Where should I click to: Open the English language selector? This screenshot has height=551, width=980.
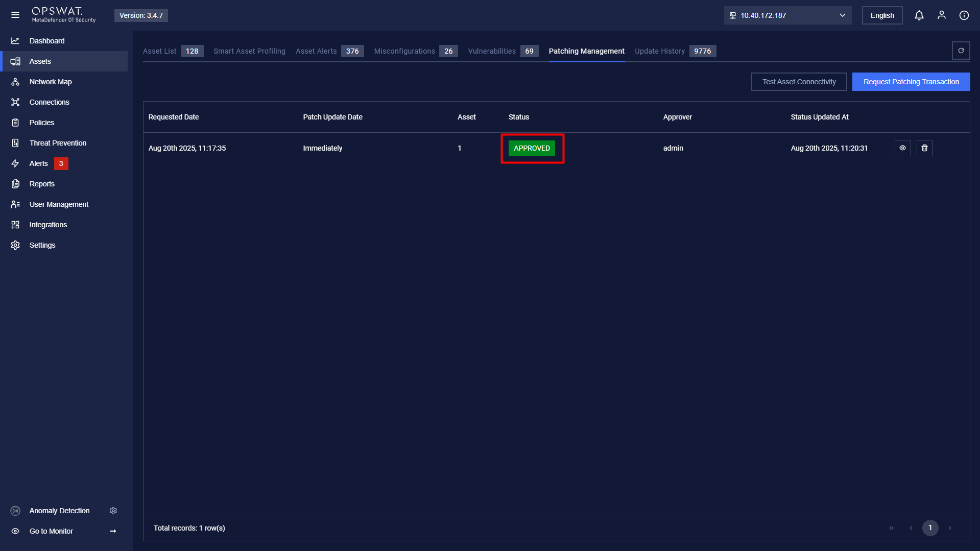(882, 15)
